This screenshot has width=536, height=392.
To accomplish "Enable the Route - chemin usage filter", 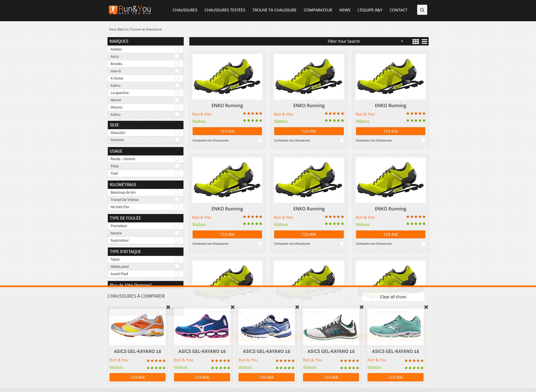I will pos(177,158).
